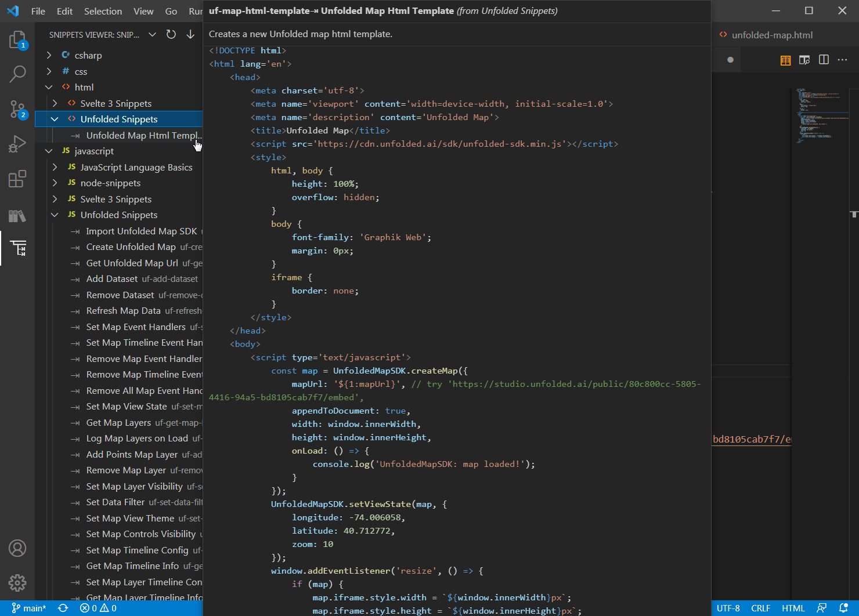Viewport: 859px width, 616px height.
Task: Open the File menu
Action: coord(38,11)
